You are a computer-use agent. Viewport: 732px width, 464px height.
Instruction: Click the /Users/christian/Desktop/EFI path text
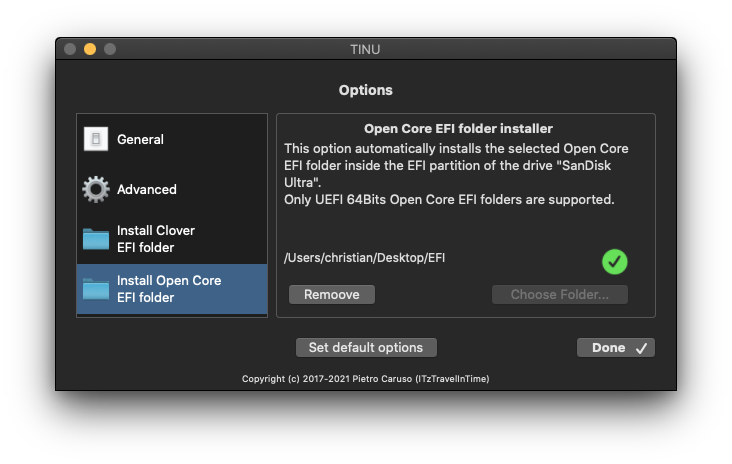(364, 258)
